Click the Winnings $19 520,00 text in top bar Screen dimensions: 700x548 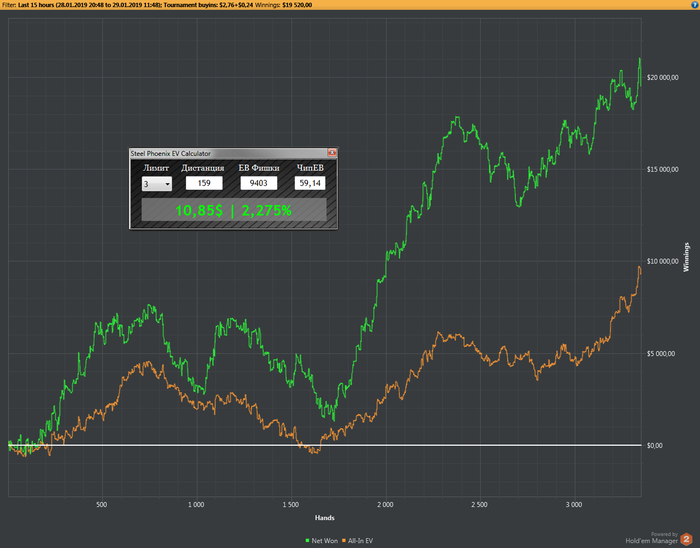tap(283, 5)
